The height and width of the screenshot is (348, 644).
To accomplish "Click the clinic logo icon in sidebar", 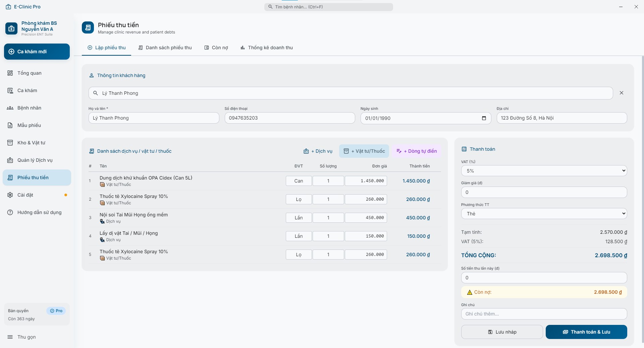I will [x=11, y=28].
